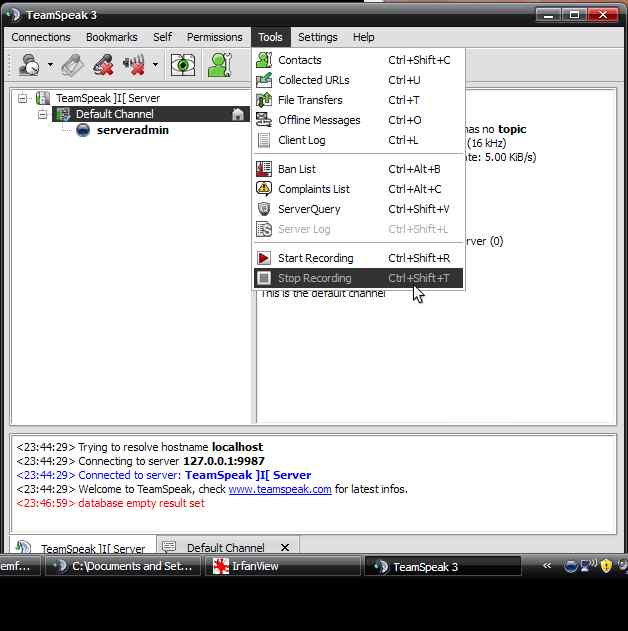628x631 pixels.
Task: Open the www.teamspeak.com link in the log
Action: point(280,489)
